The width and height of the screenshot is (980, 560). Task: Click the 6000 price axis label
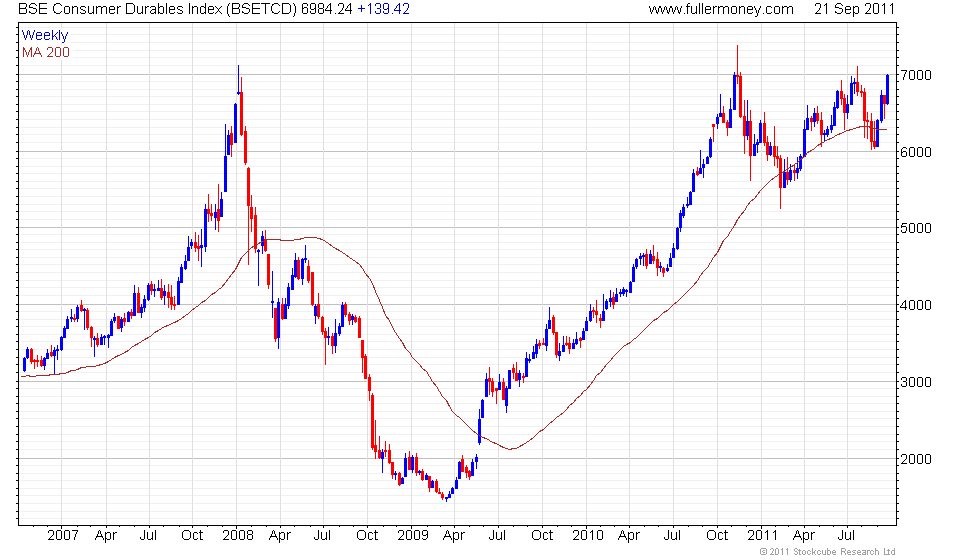click(918, 152)
